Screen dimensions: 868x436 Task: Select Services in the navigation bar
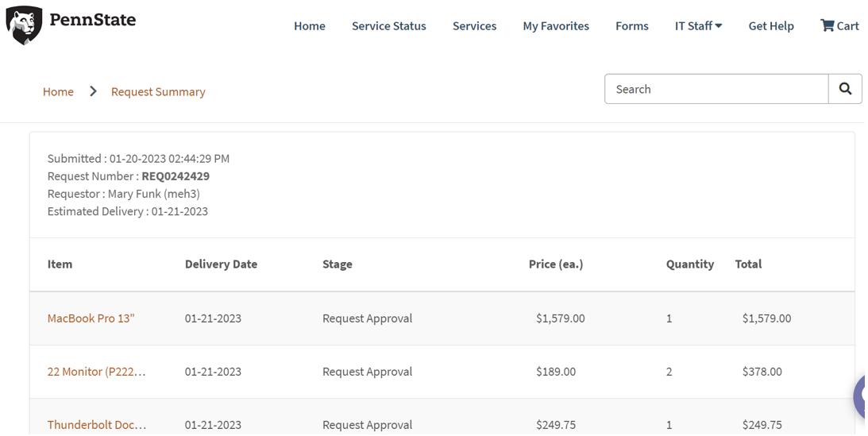(474, 26)
